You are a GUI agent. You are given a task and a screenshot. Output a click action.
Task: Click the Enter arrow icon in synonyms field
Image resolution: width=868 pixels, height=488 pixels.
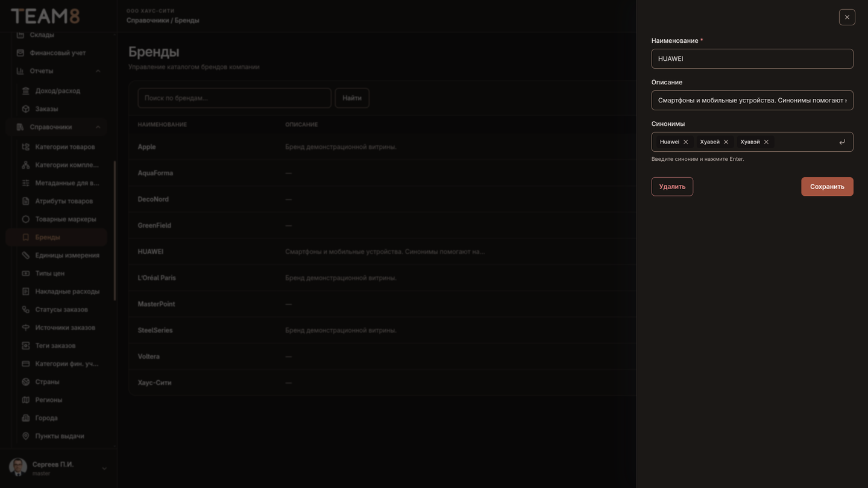tap(842, 142)
